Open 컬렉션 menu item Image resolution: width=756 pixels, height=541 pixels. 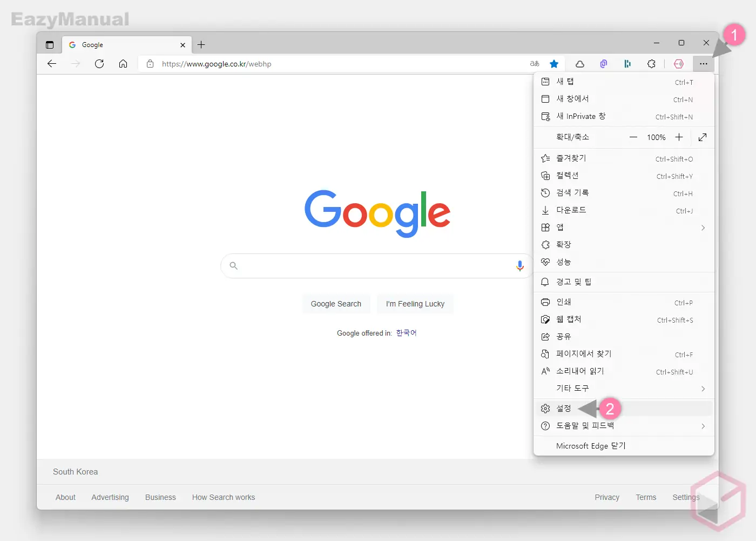click(x=624, y=176)
